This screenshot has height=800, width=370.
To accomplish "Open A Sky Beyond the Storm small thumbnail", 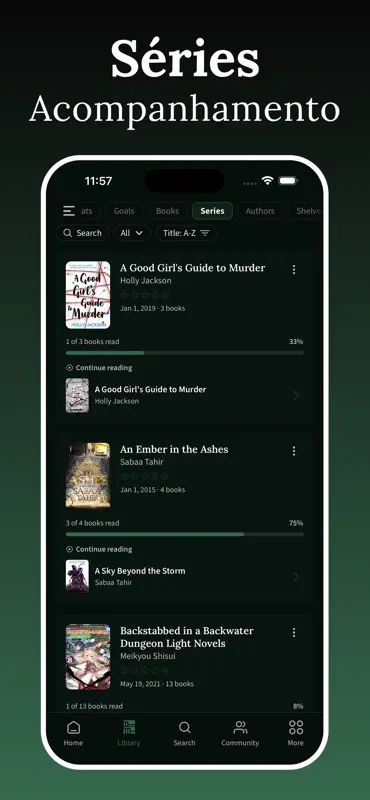I will click(77, 577).
